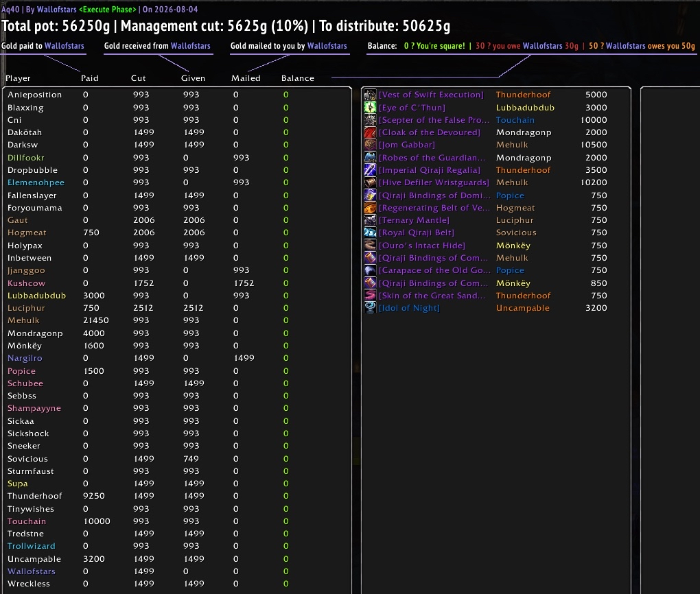Image resolution: width=700 pixels, height=594 pixels.
Task: Open the [Eye of C'Thun] item link
Action: 412,108
